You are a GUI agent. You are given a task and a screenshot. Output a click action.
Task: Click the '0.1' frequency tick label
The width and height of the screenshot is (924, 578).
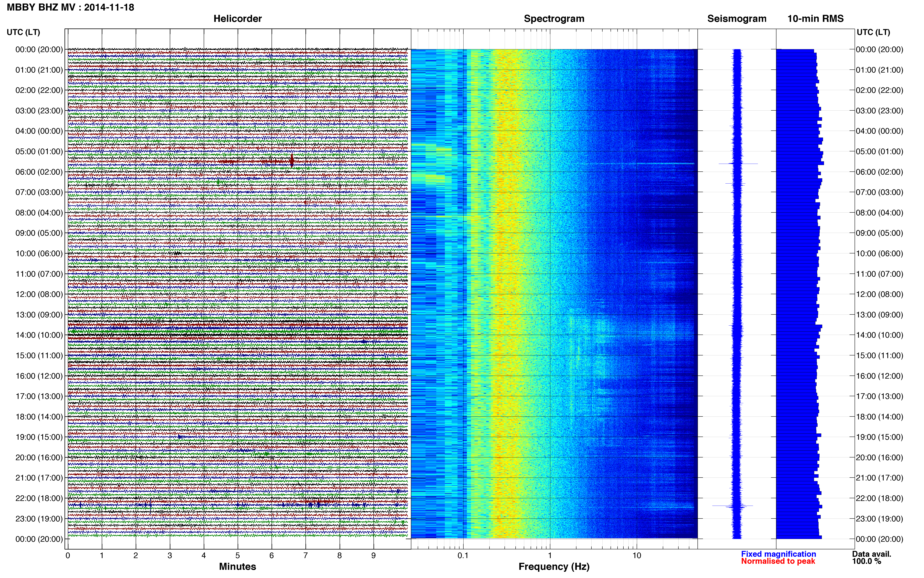pyautogui.click(x=463, y=555)
